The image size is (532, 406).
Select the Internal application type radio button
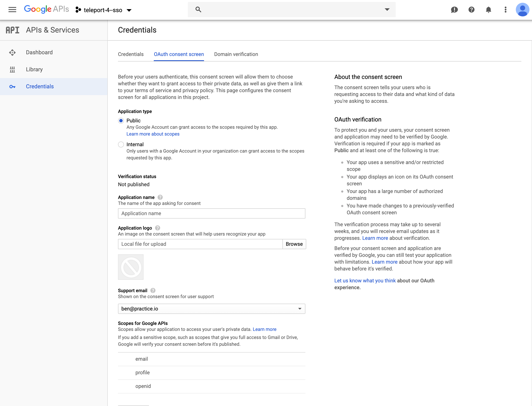[121, 144]
